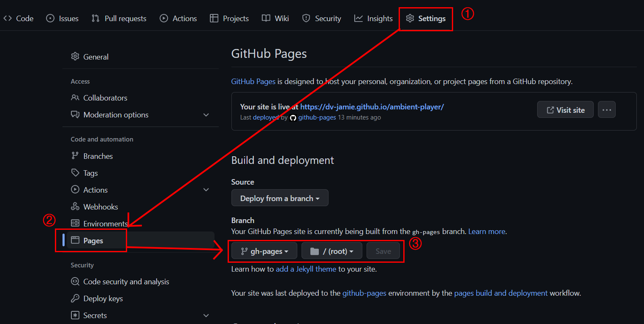Click the tag icon beside Tags
The width and height of the screenshot is (644, 324).
(75, 173)
